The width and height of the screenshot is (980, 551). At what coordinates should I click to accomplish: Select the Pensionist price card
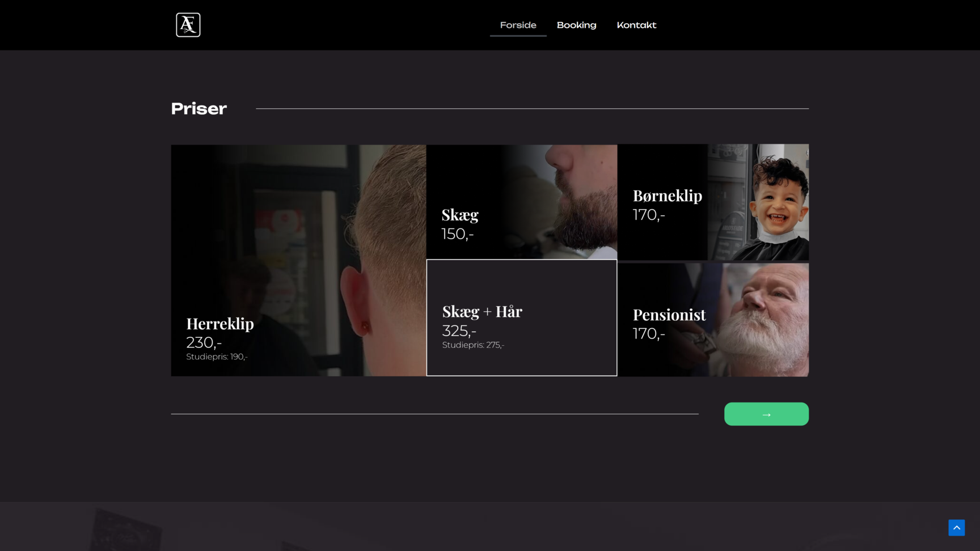pos(713,320)
